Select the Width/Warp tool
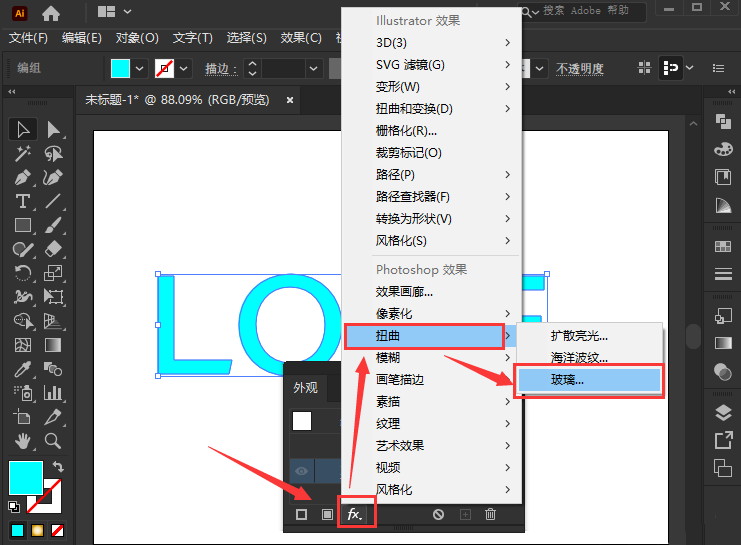The height and width of the screenshot is (545, 741). click(x=23, y=297)
